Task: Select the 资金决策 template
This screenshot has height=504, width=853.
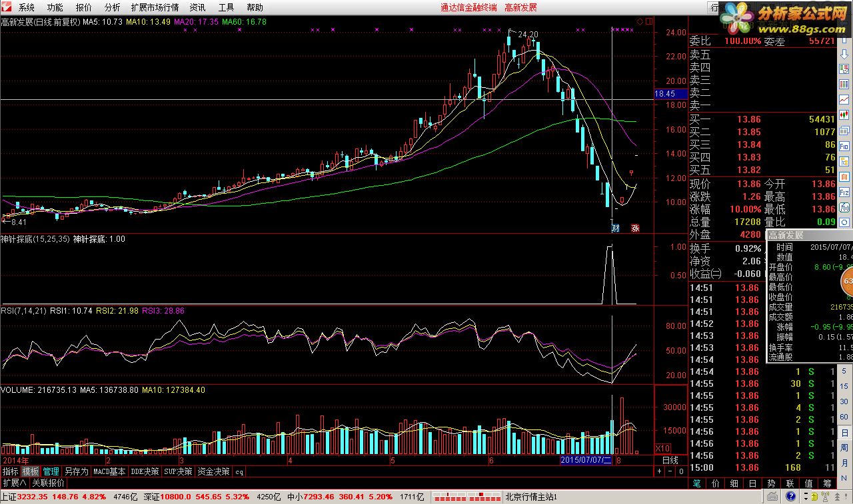Action: pos(213,471)
